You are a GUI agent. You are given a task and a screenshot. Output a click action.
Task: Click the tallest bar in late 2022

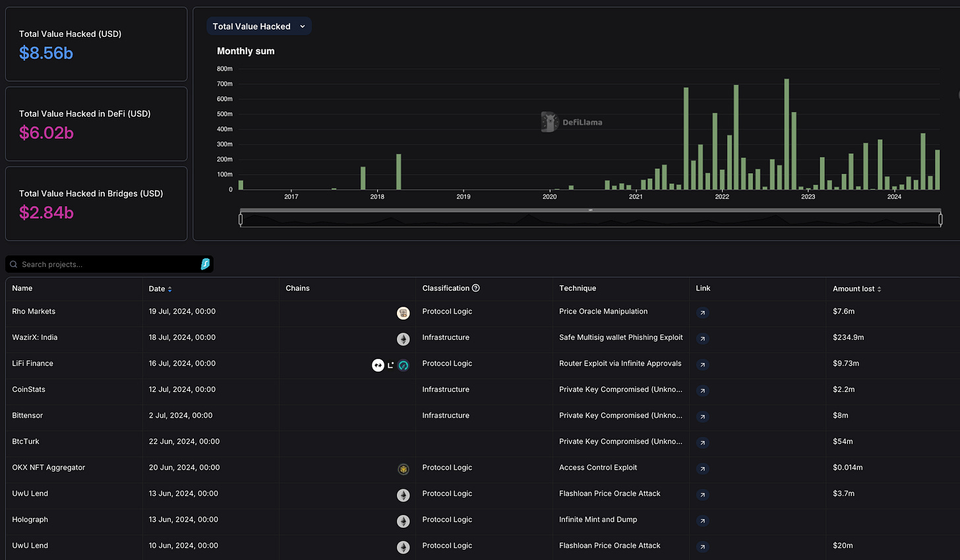click(x=787, y=134)
